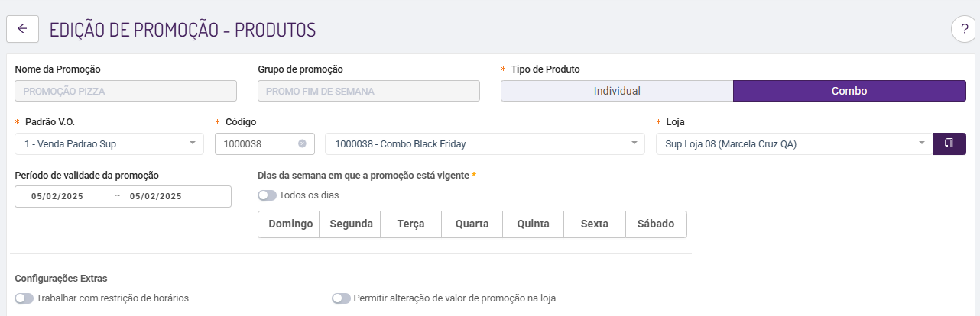Select the Combo product type tab
Image resolution: width=980 pixels, height=316 pixels.
pos(849,91)
